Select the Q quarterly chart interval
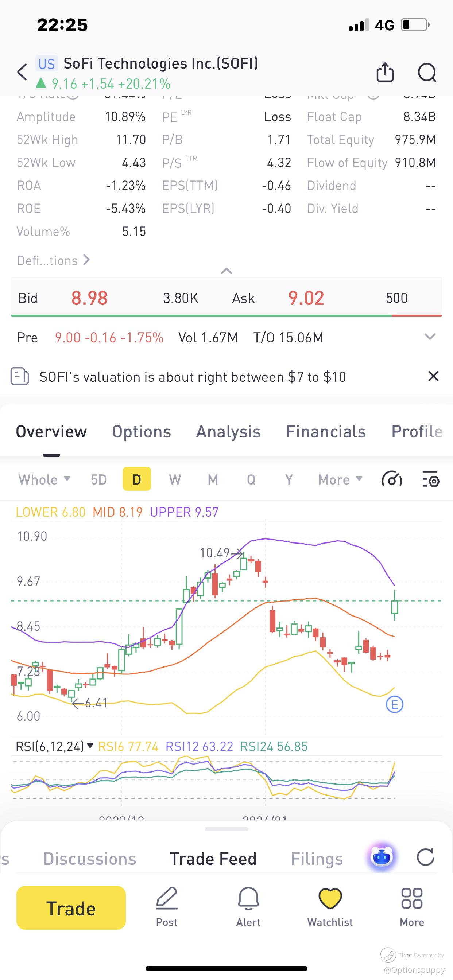 [x=251, y=479]
